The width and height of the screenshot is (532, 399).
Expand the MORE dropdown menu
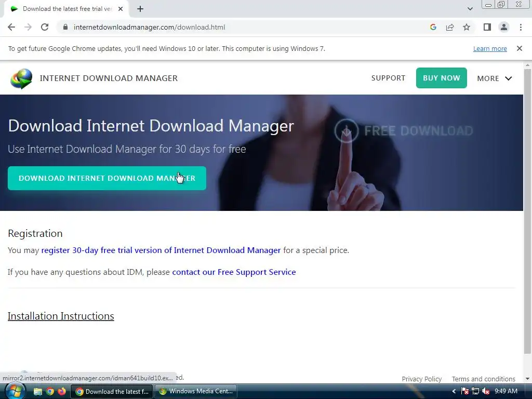tap(495, 78)
